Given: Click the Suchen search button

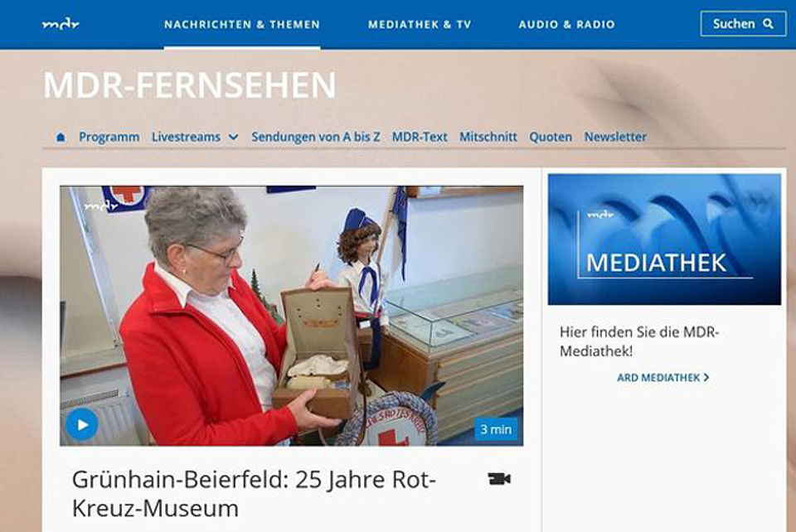Looking at the screenshot, I should [743, 23].
